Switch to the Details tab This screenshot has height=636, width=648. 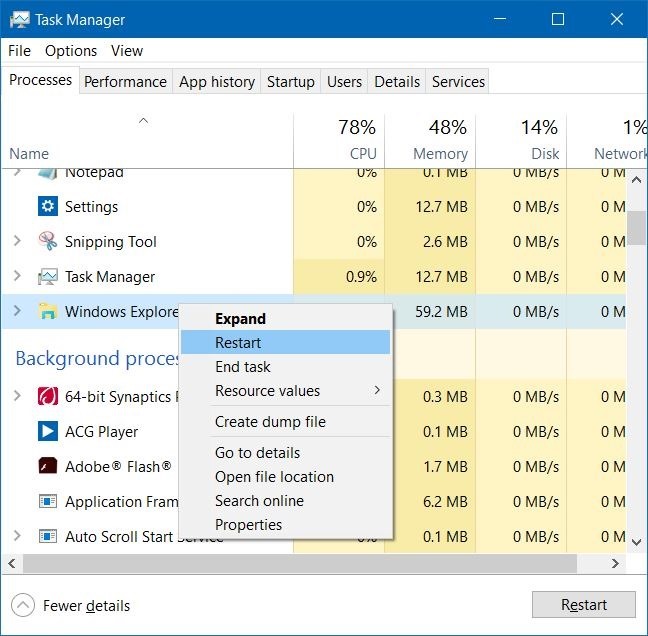pyautogui.click(x=397, y=81)
